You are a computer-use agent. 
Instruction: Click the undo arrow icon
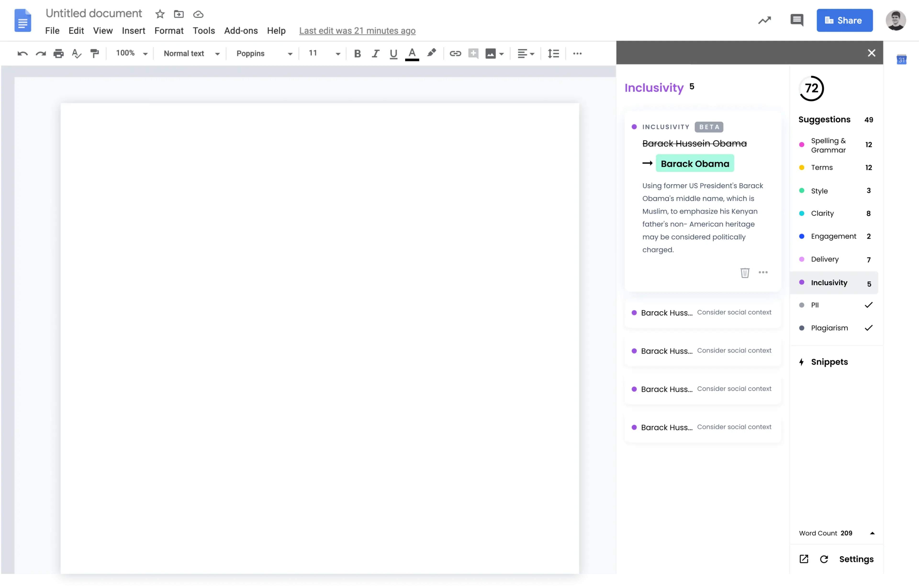[22, 53]
